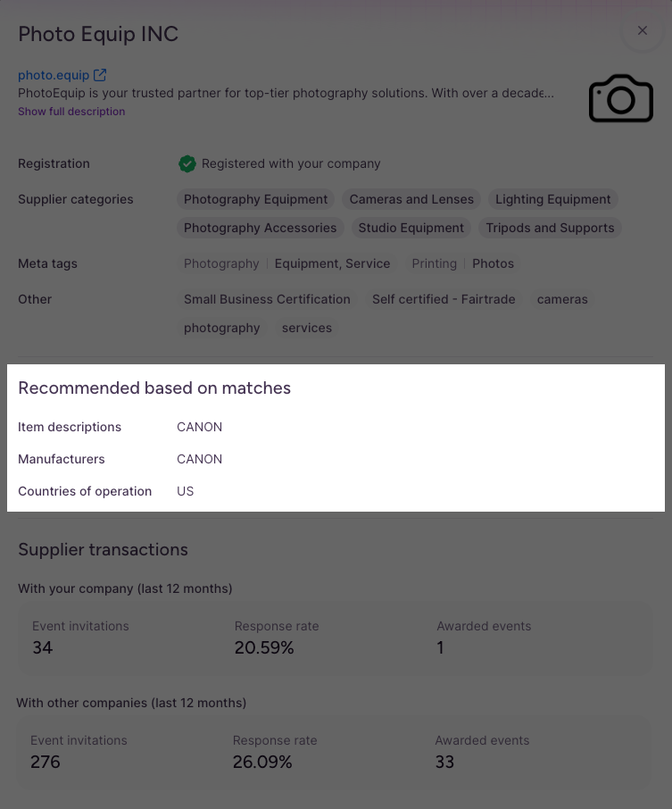Viewport: 672px width, 809px height.
Task: Click the Self certified - Fairtrade tag
Action: 444,299
